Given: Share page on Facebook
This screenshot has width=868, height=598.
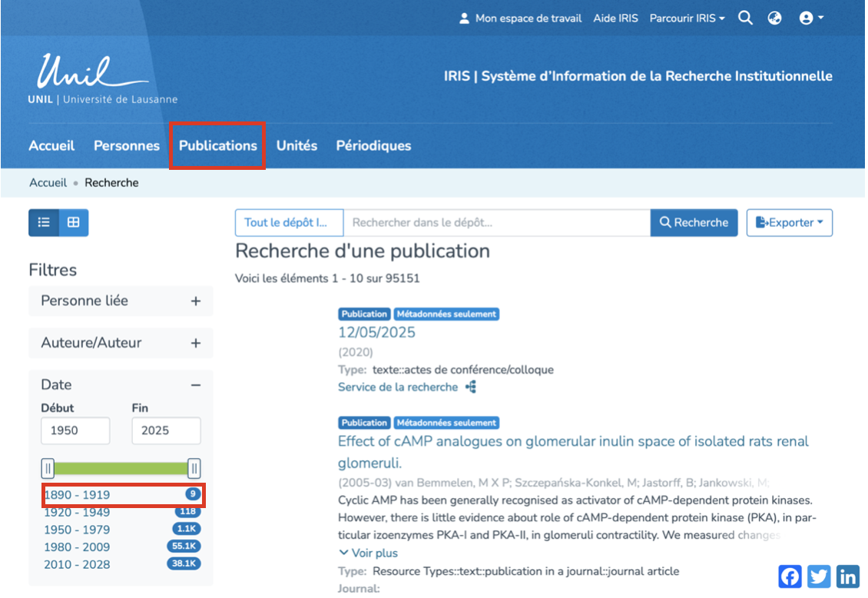Looking at the screenshot, I should point(790,576).
